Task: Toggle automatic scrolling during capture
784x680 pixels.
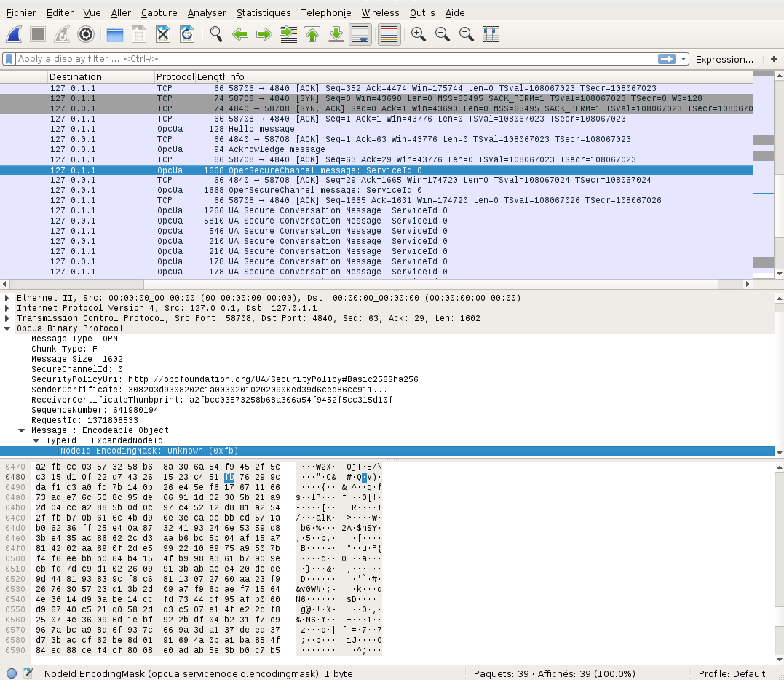Action: coord(360,34)
